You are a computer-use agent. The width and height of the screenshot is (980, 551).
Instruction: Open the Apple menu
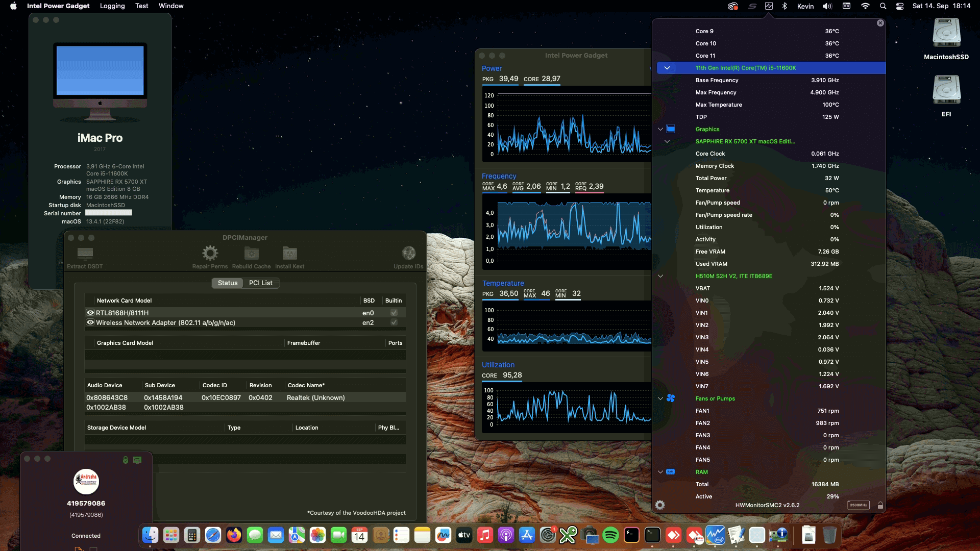click(14, 6)
